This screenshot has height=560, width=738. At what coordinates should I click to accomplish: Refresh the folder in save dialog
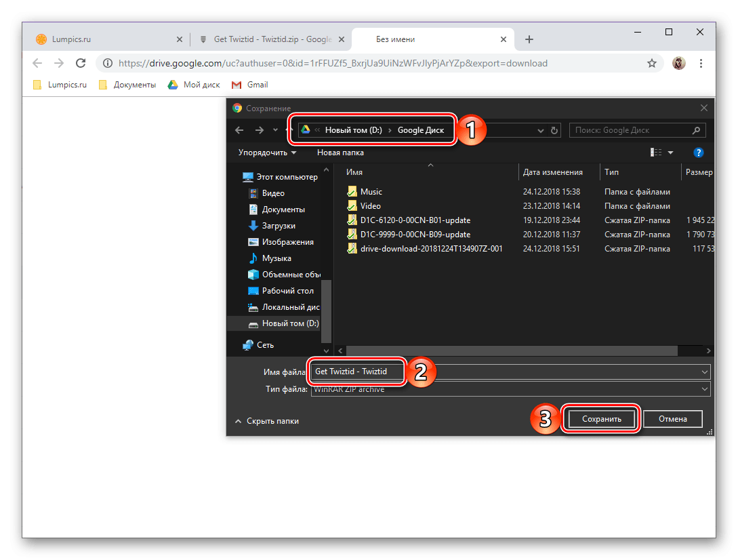click(x=554, y=130)
